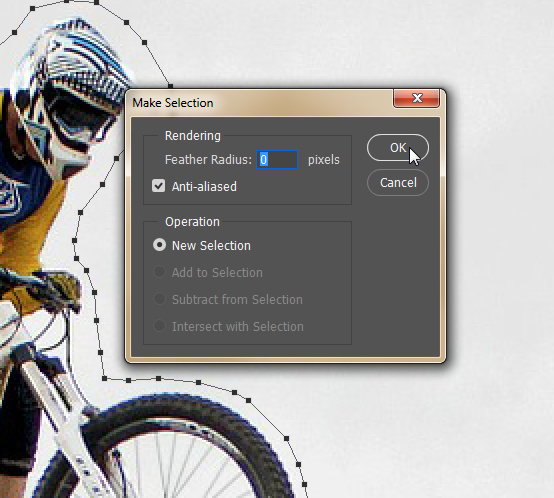Click the 'Operation' group label
This screenshot has width=554, height=498.
coord(192,222)
